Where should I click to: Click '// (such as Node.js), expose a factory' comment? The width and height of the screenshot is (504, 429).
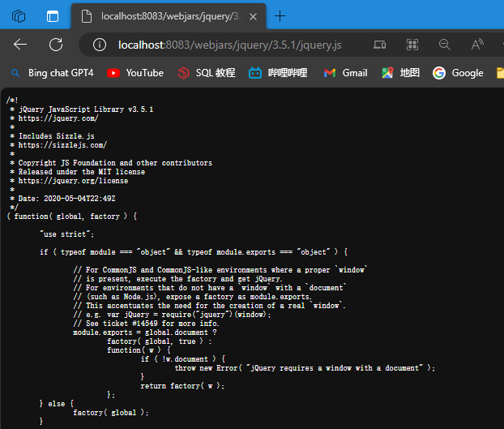[x=193, y=297]
